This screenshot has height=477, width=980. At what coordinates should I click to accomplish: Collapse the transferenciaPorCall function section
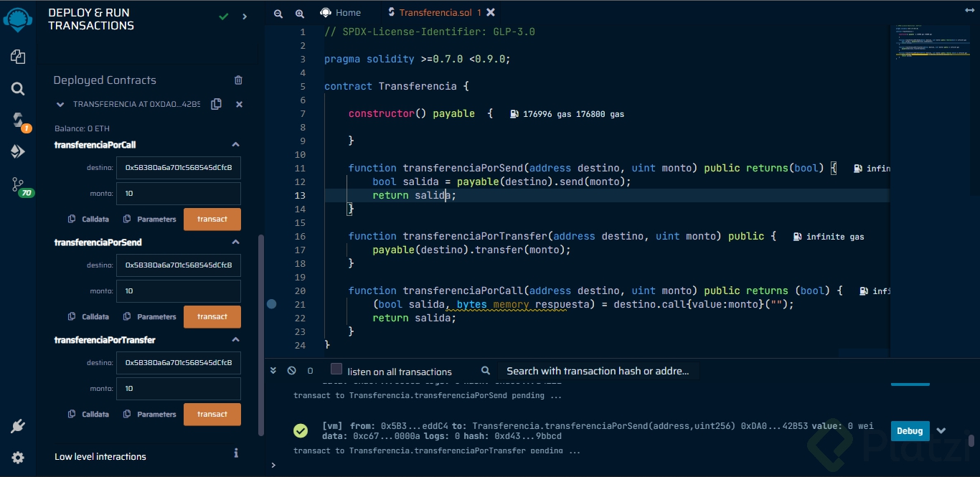point(235,145)
